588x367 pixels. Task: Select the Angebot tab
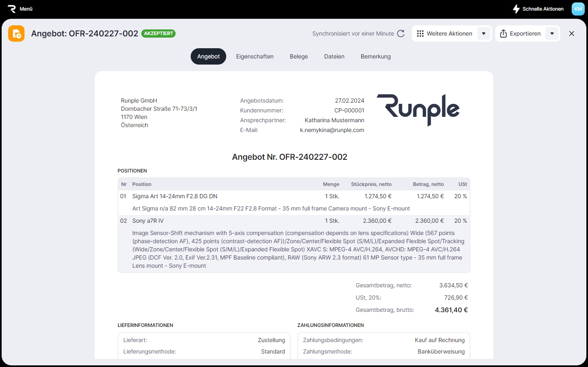[208, 56]
